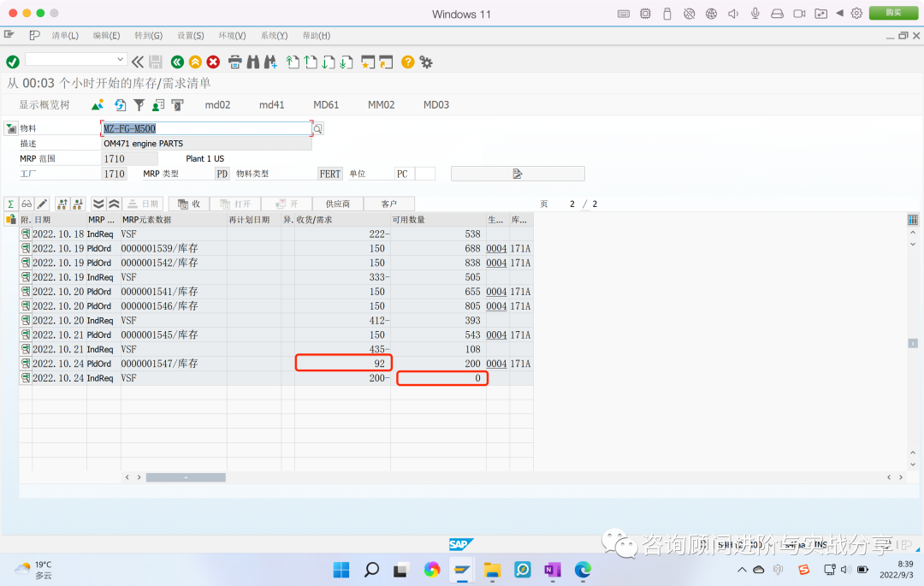Open Microsoft Edge in the taskbar
This screenshot has height=586, width=924.
pyautogui.click(x=583, y=570)
